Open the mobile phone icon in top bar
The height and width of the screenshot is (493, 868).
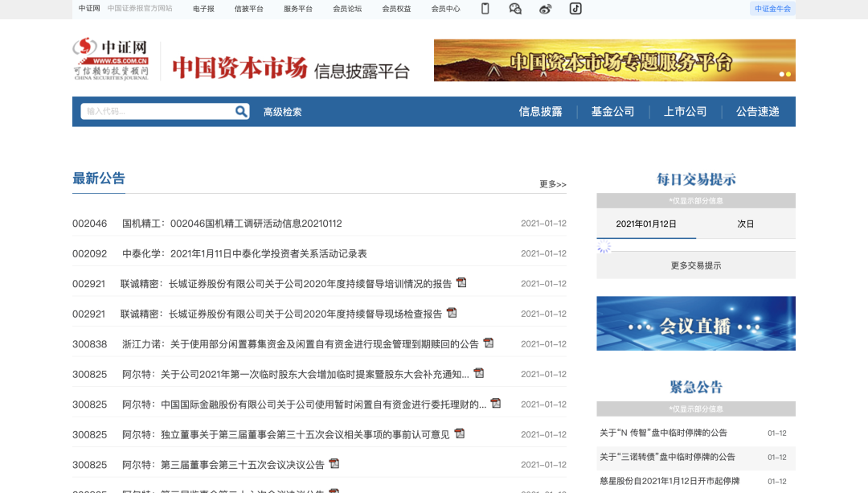coord(485,8)
